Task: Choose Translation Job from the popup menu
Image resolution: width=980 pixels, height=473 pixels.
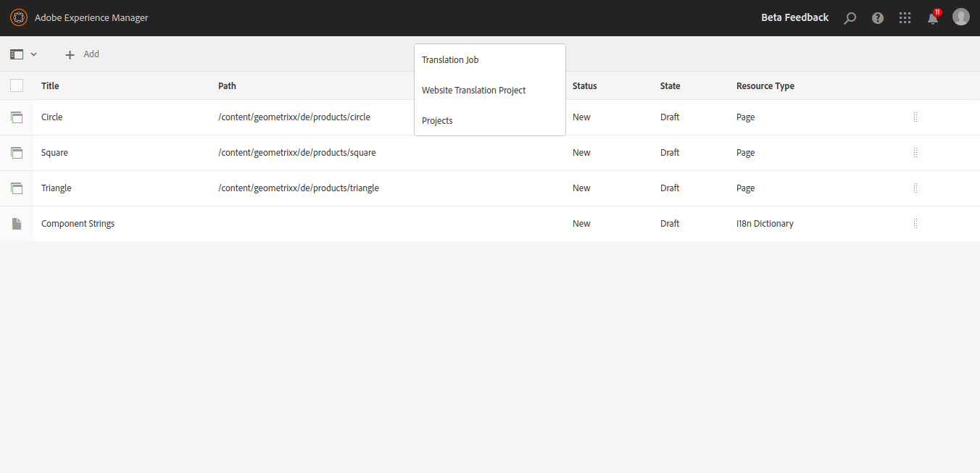Action: (450, 60)
